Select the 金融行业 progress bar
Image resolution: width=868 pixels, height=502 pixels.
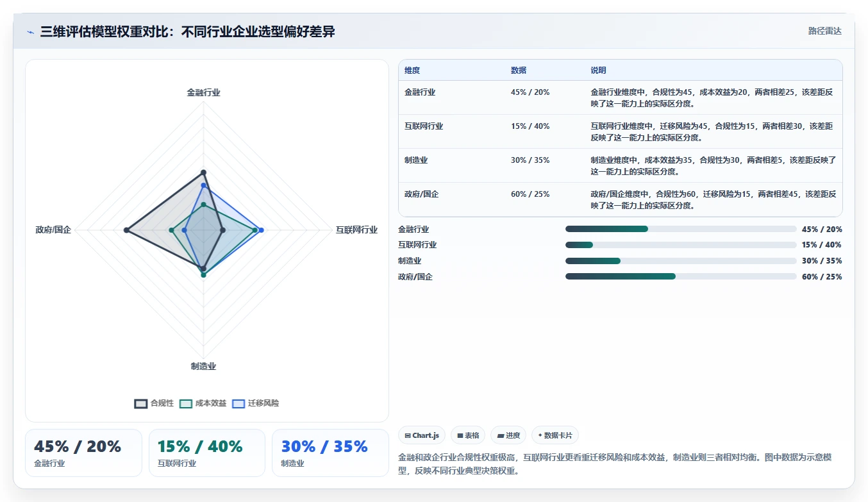pos(681,229)
